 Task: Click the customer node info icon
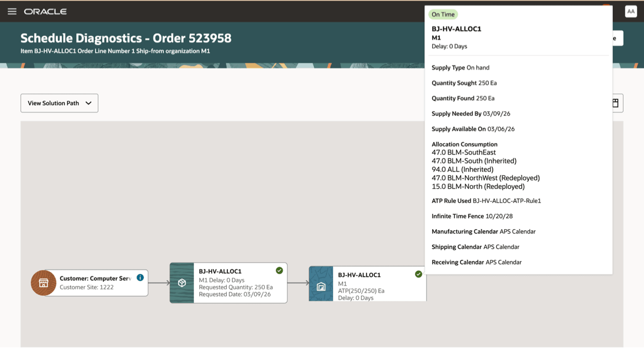coord(140,278)
